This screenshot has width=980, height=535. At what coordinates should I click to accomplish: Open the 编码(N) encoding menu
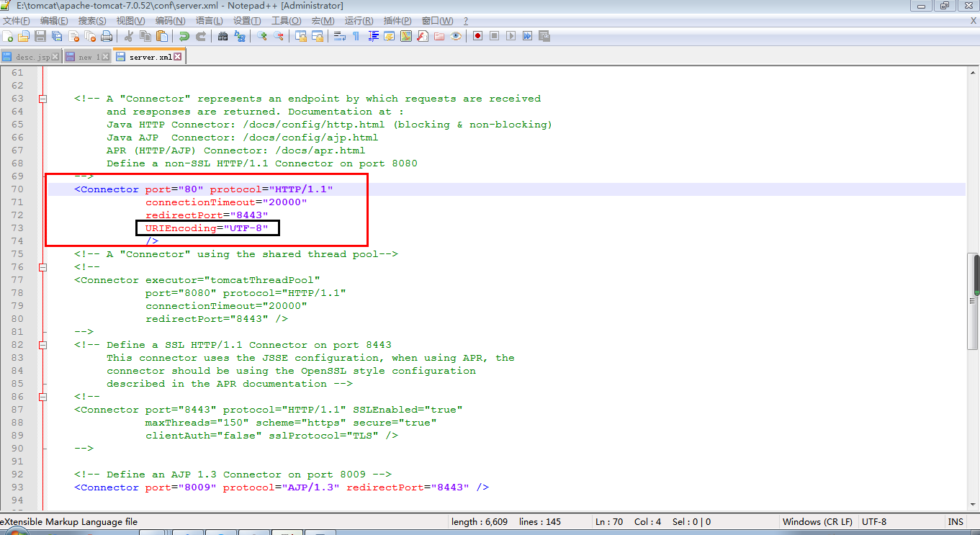(x=169, y=21)
